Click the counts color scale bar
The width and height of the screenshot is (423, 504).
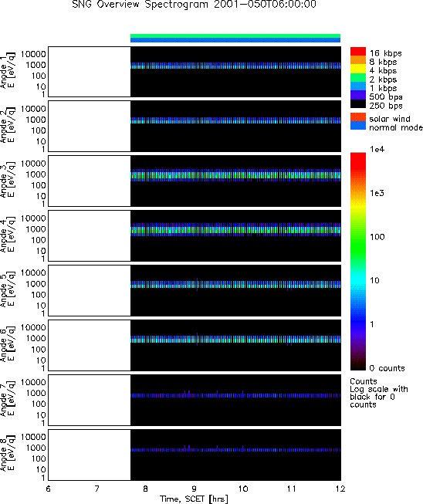(358, 262)
